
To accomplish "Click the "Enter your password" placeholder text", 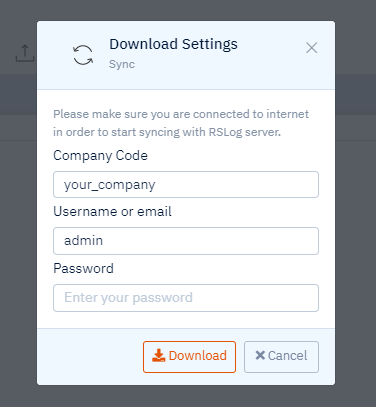I will (x=128, y=298).
